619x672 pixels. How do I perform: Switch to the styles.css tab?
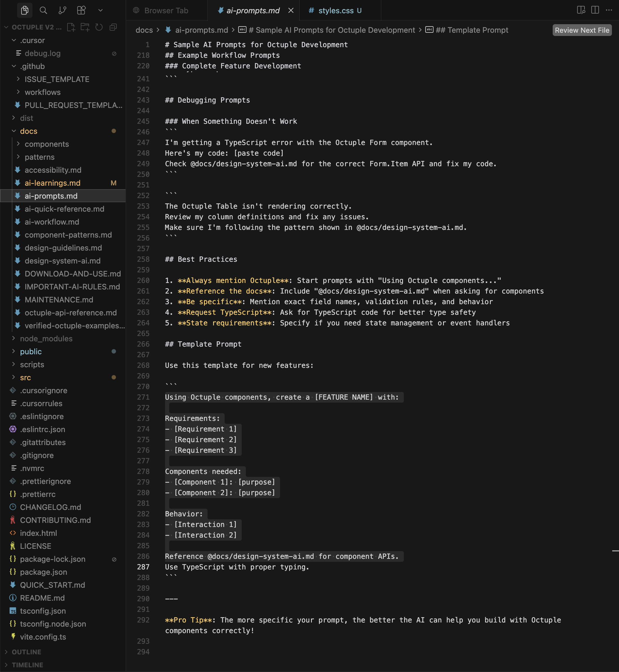(336, 11)
